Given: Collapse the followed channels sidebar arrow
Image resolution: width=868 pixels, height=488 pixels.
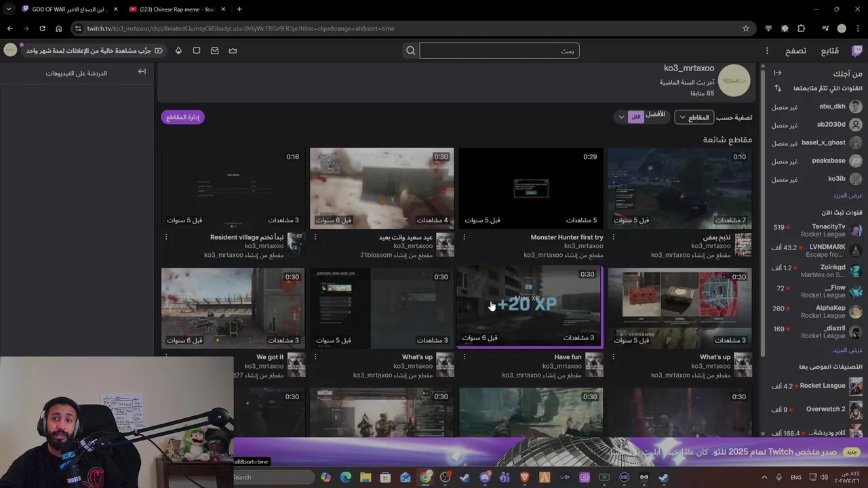Looking at the screenshot, I should [x=777, y=73].
